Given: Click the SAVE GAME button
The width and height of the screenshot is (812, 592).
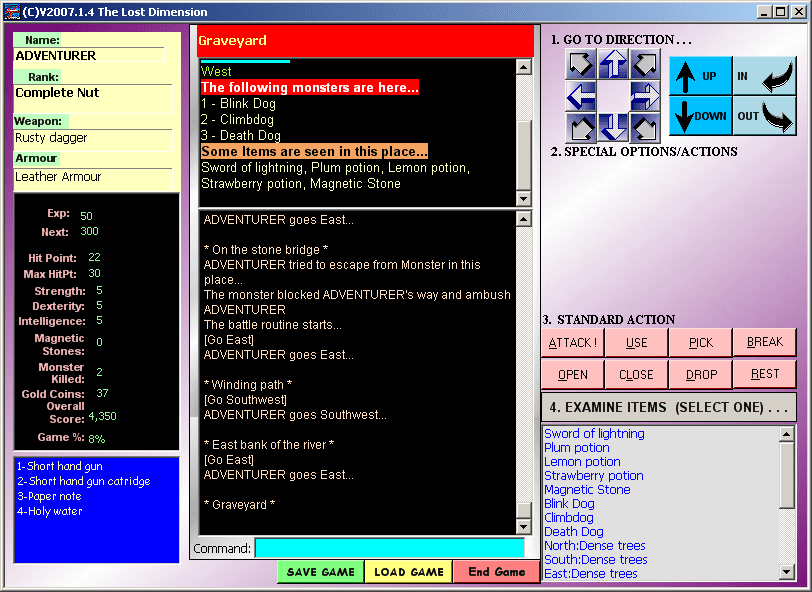Looking at the screenshot, I should point(321,572).
